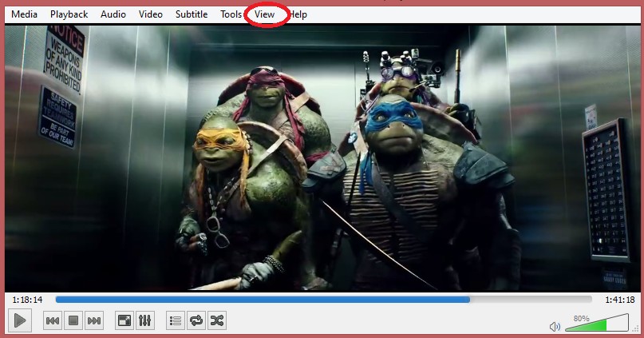Open the Media menu
This screenshot has height=338, width=644.
click(x=24, y=14)
